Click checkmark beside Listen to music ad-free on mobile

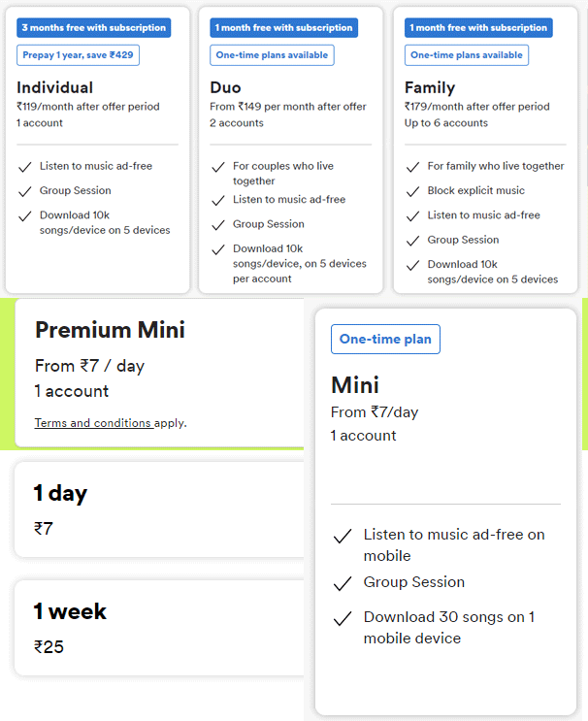[x=342, y=536]
